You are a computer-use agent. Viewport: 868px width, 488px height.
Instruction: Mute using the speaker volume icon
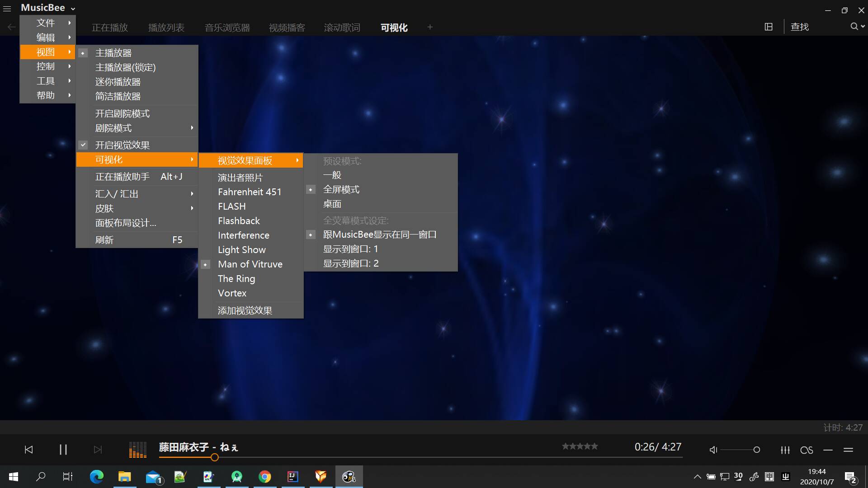[713, 450]
